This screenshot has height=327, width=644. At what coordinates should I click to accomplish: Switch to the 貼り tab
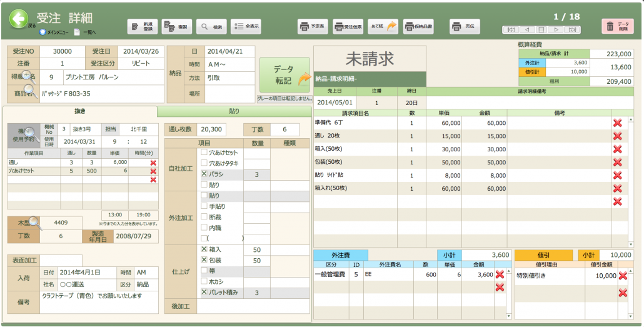pos(234,111)
